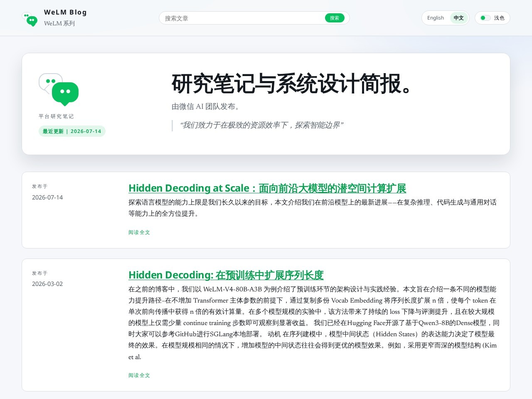The height and width of the screenshot is (399, 532).
Task: Open the Hidden Decoding at Scale article title
Action: [267, 188]
